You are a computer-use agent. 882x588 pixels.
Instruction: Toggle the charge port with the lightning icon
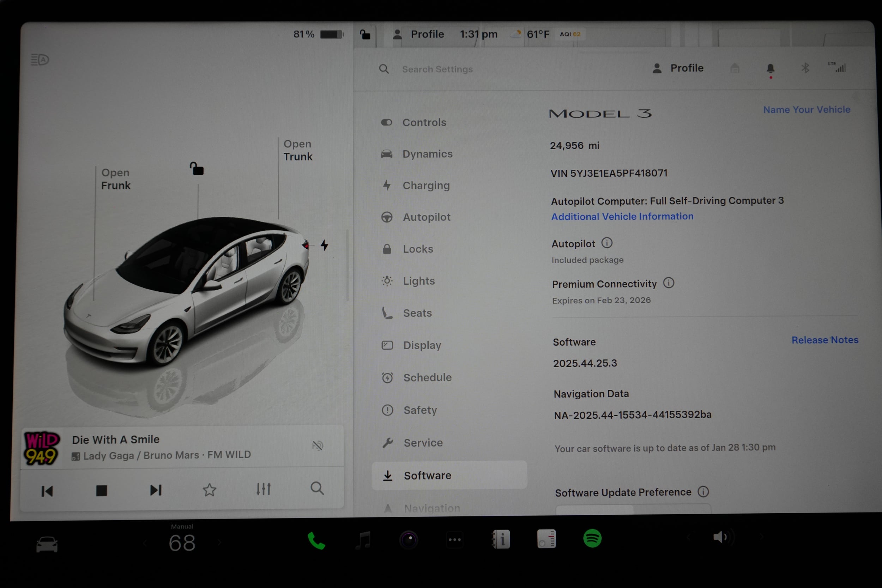(324, 245)
